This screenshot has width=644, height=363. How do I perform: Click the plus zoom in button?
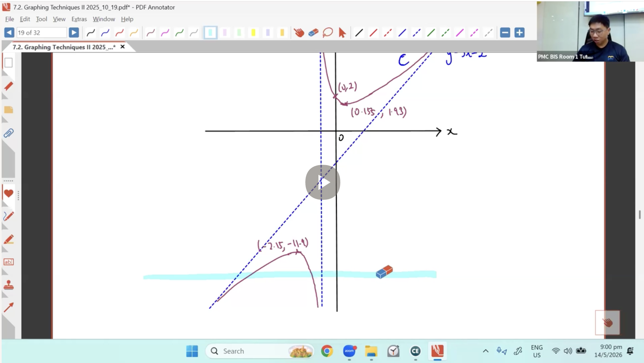click(519, 33)
